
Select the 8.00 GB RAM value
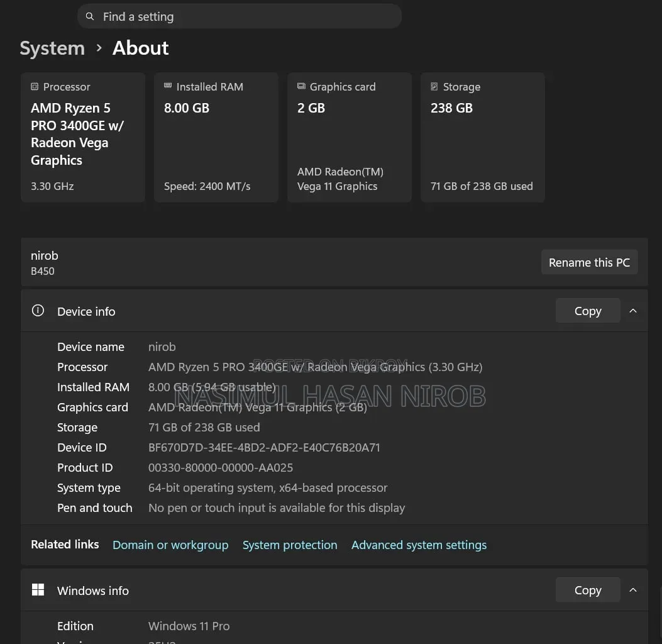(187, 108)
